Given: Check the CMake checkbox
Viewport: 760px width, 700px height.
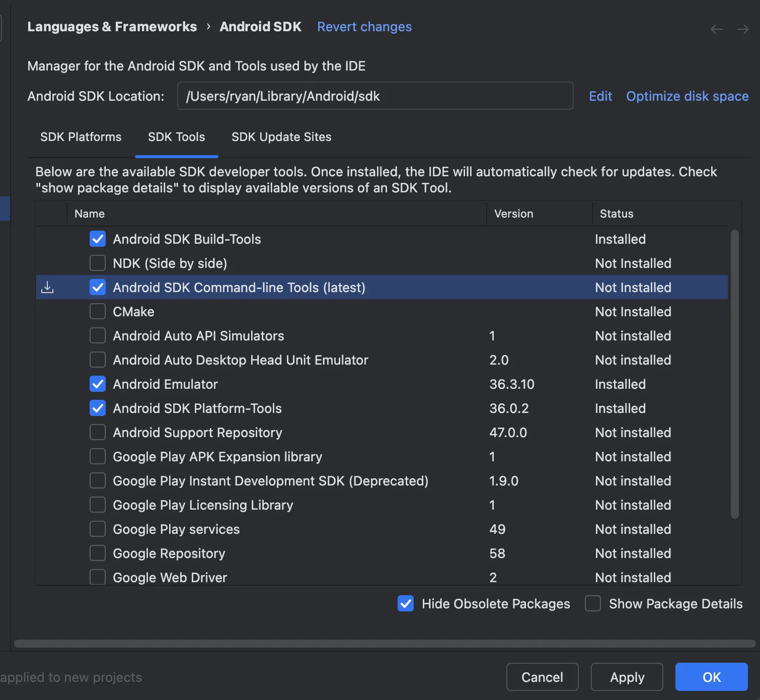Looking at the screenshot, I should (98, 312).
